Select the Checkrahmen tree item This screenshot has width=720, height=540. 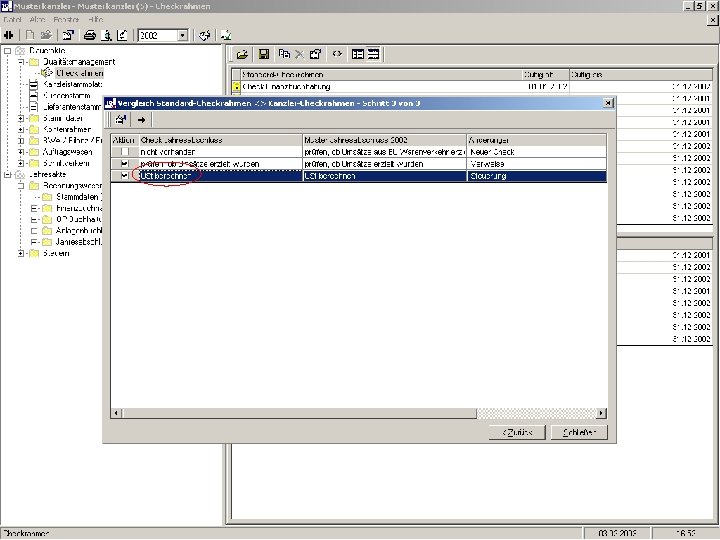(x=79, y=73)
